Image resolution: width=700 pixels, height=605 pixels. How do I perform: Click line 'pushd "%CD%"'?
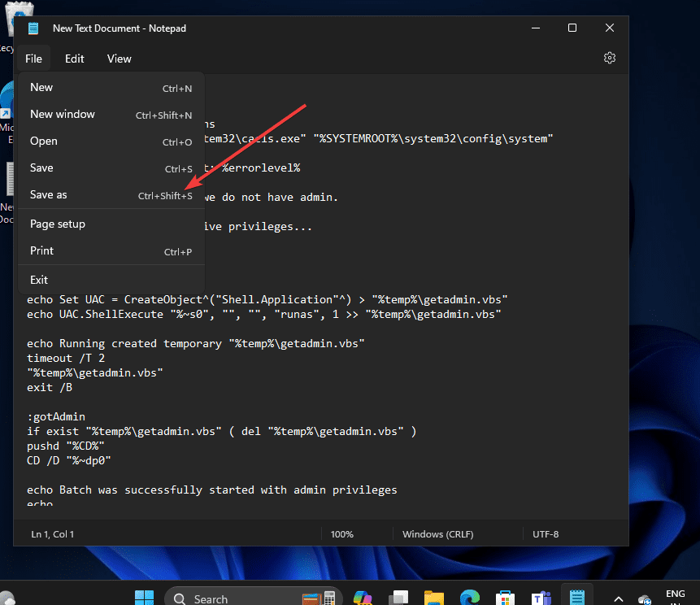click(x=66, y=446)
